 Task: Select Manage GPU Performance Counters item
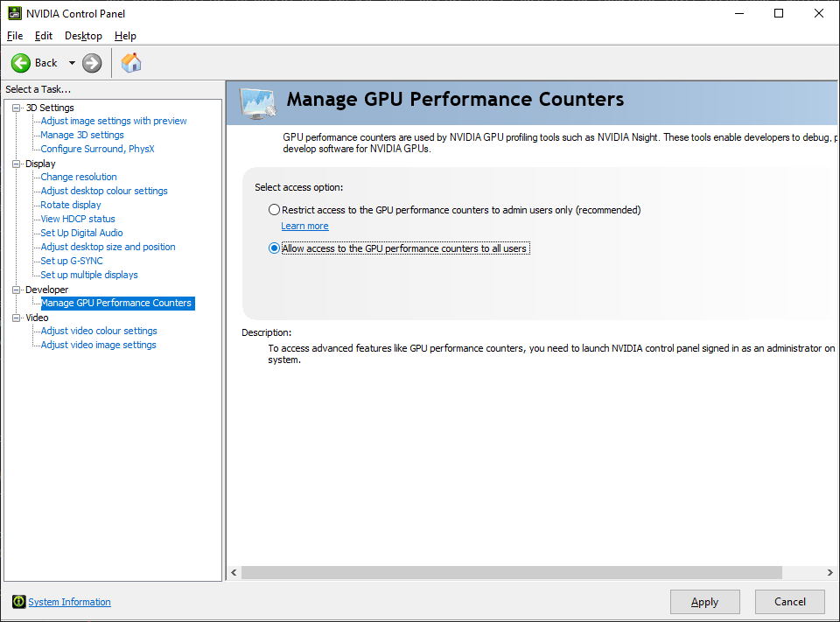[116, 304]
